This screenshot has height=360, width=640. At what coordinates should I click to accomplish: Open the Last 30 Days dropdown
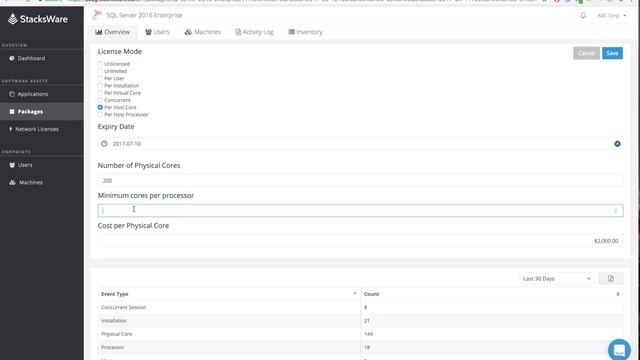pyautogui.click(x=557, y=279)
